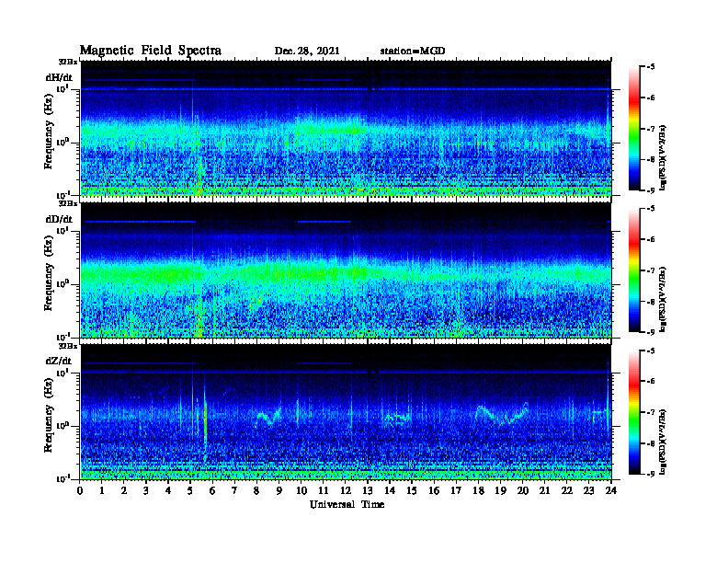Click the "Universal Time" axis title
The image size is (728, 563).
pos(347,504)
